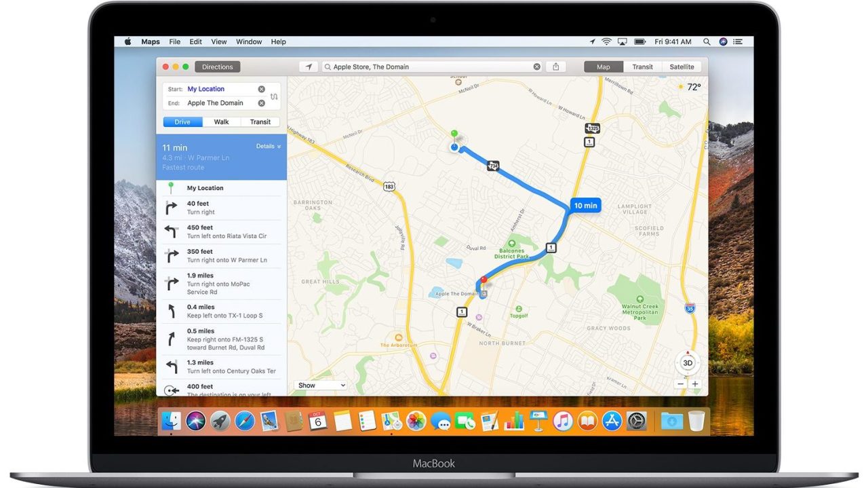Click the End field Apple The Domain
Screen dimensions: 868x488
pos(216,103)
